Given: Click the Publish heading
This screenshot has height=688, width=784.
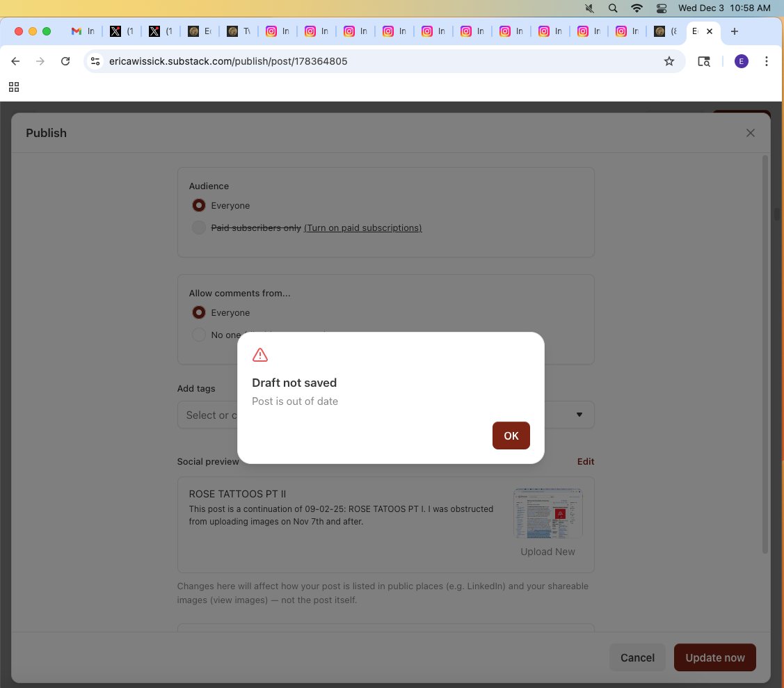Looking at the screenshot, I should click(x=46, y=133).
